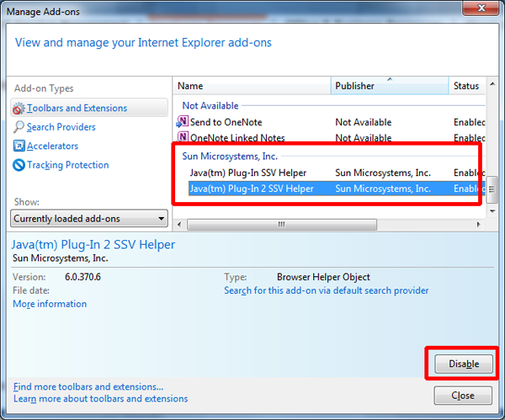This screenshot has width=505, height=420.
Task: Select the OneNote Linked Notes add-on name
Action: [237, 137]
